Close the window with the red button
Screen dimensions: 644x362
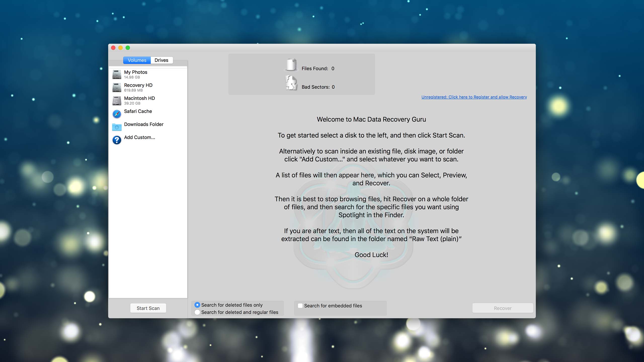(x=113, y=48)
